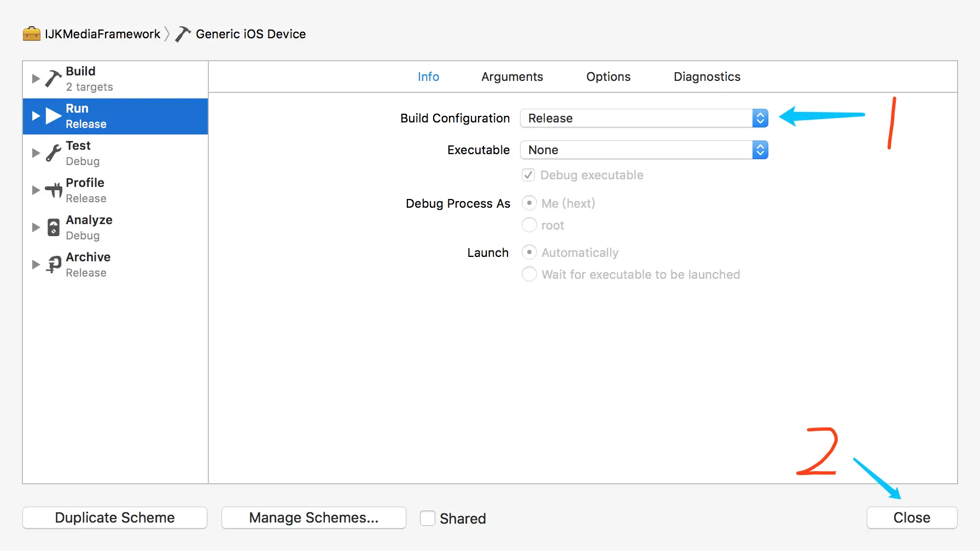The image size is (980, 551).
Task: Select the Analyze icon in sidebar
Action: click(x=53, y=227)
